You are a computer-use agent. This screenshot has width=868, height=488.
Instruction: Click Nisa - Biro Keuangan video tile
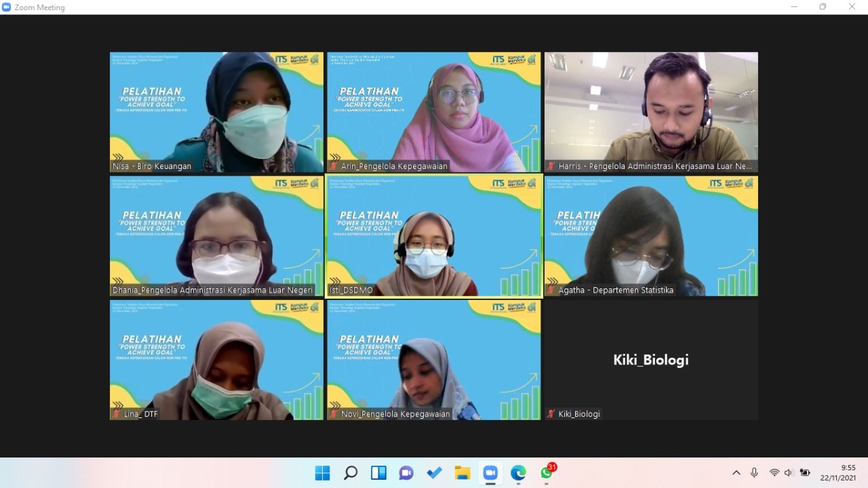(x=217, y=109)
